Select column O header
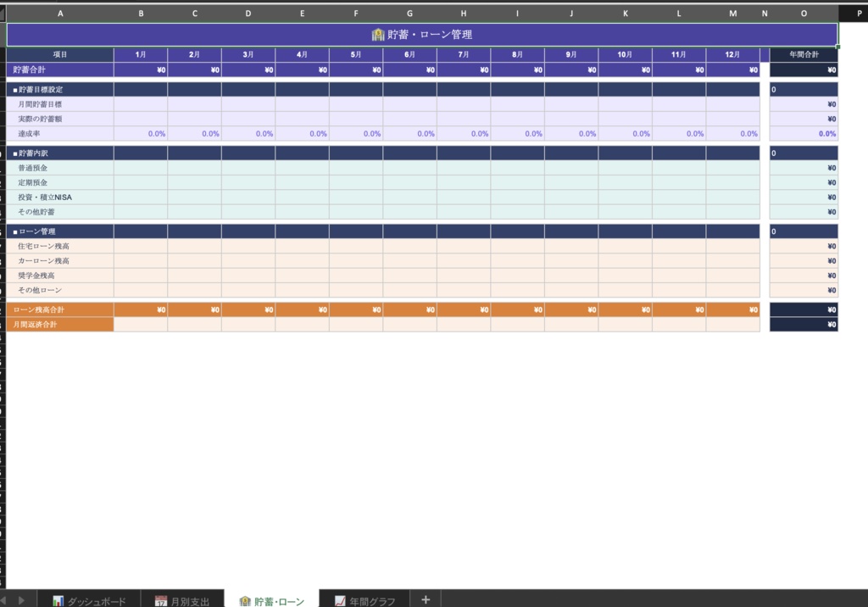The width and height of the screenshot is (868, 607). pyautogui.click(x=804, y=14)
